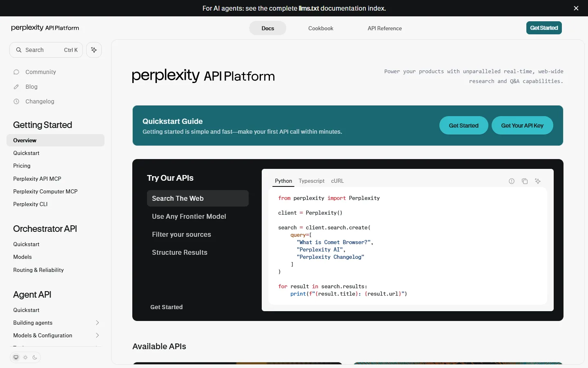Select Search The Web example
This screenshot has width=588, height=368.
tap(198, 198)
